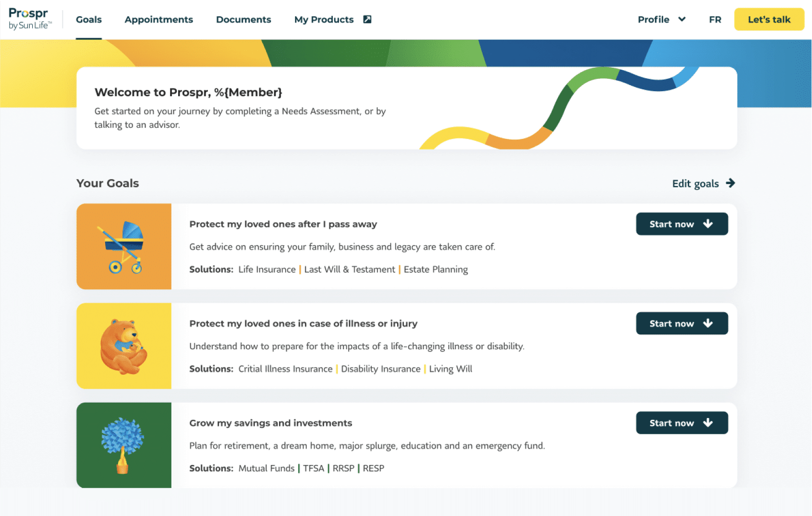The height and width of the screenshot is (516, 812).
Task: Select 'Grow my savings and investments' title
Action: (271, 423)
